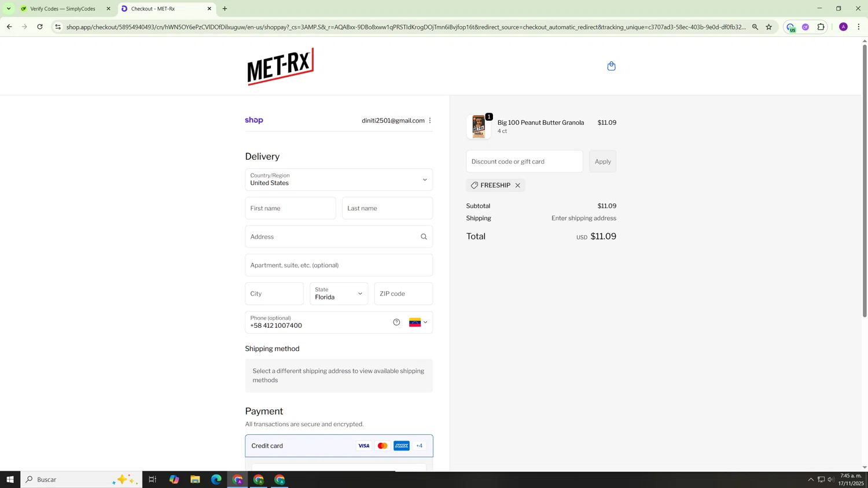Viewport: 868px width, 488px height.
Task: Click the phone help question mark icon
Action: click(396, 322)
